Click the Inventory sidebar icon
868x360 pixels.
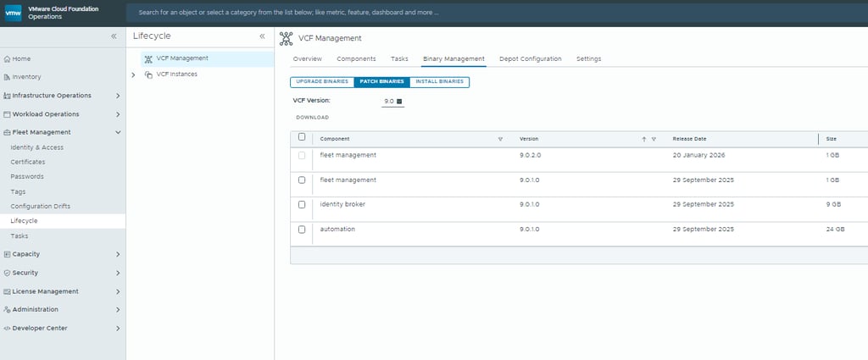click(x=7, y=77)
